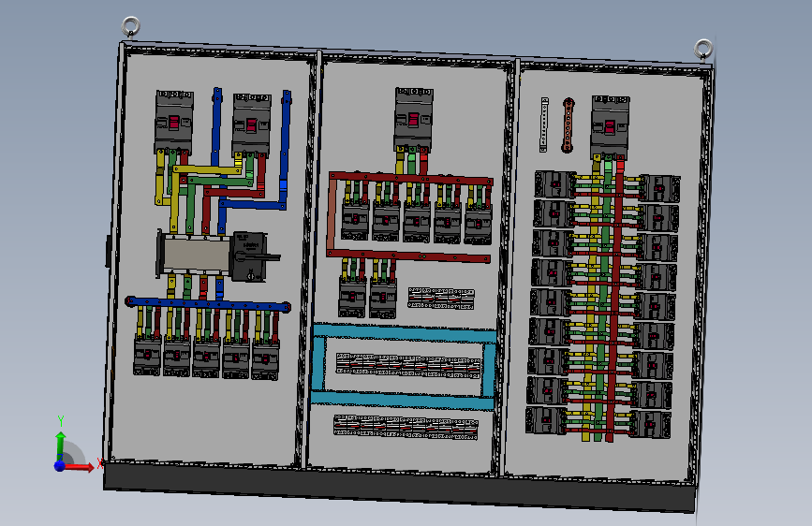Select the main breaker atop the right panel
Screen dimensions: 812x526
click(x=610, y=127)
